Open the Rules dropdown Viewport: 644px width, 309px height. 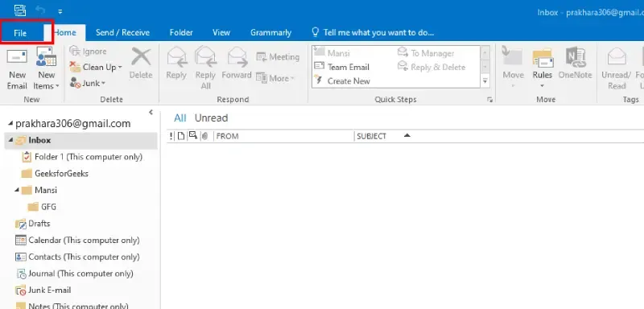[542, 68]
